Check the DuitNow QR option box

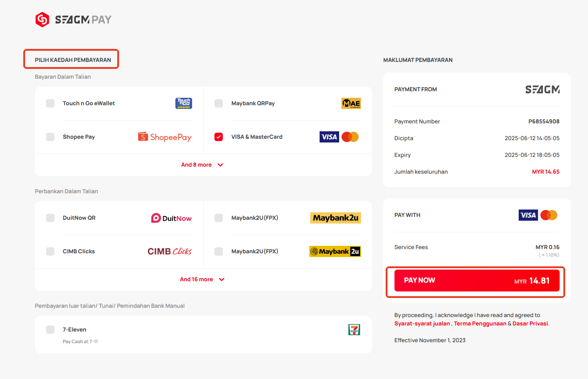50,218
